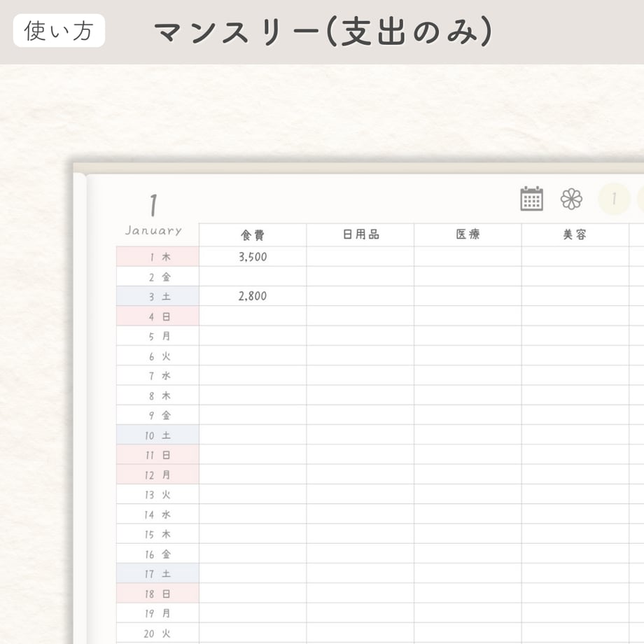Select the round month 1 tab
Viewport: 644px width, 644px height.
point(614,199)
